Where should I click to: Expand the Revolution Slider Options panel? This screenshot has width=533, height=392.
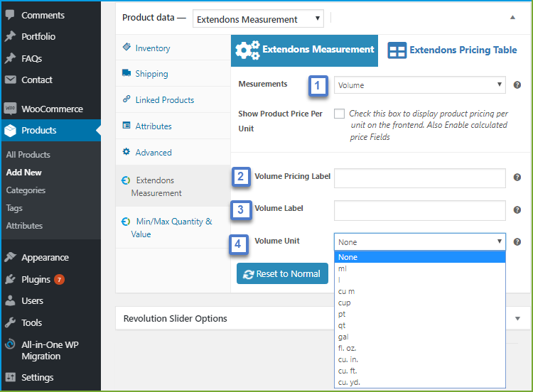517,318
